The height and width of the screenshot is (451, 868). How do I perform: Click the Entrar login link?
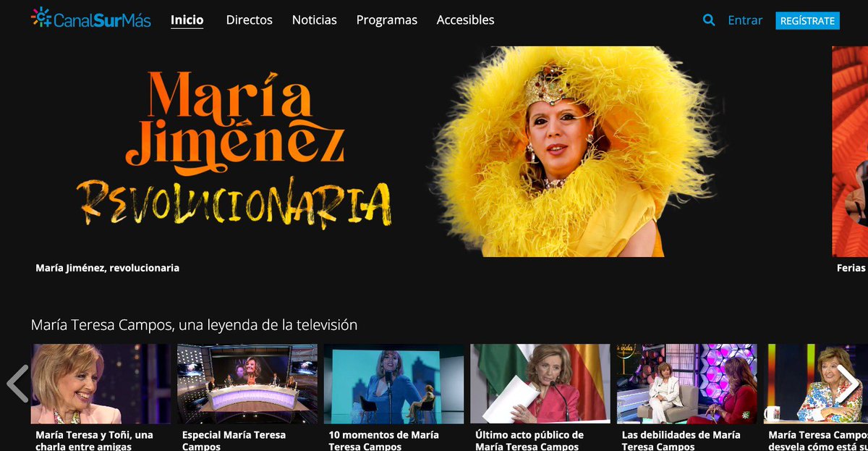point(745,20)
